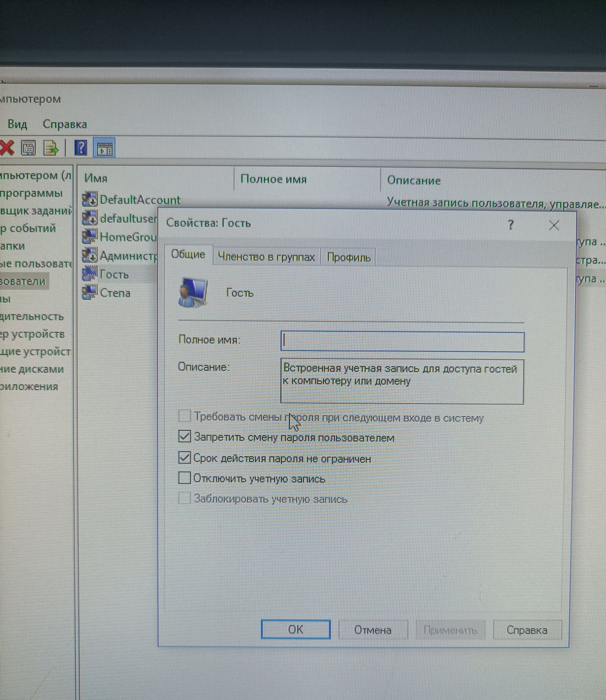Viewport: 606px width, 700px height.
Task: Click the export list toolbar icon
Action: pos(51,148)
